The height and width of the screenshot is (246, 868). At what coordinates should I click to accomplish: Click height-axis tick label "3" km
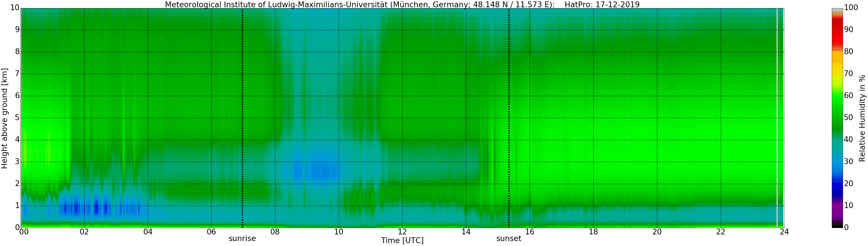pos(17,162)
